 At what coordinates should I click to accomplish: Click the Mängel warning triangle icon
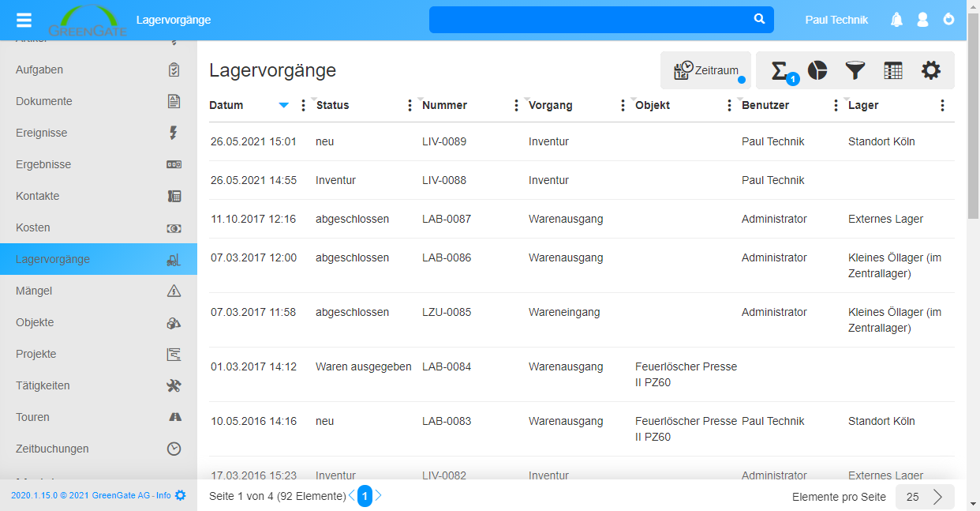tap(174, 291)
